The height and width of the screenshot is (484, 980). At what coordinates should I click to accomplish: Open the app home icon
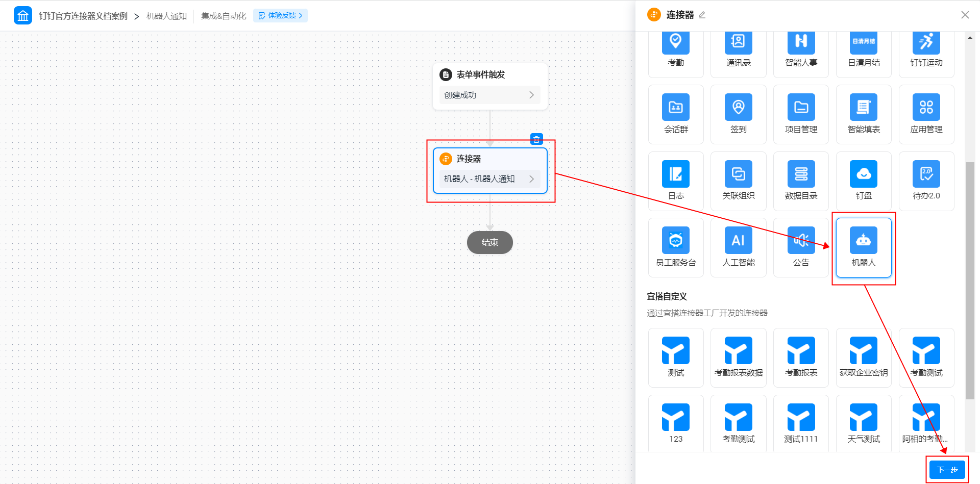tap(23, 16)
